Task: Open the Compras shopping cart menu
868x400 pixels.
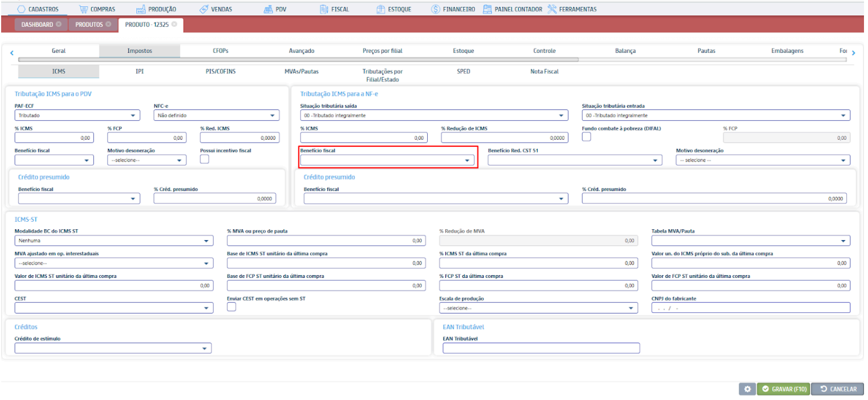Action: click(x=84, y=9)
